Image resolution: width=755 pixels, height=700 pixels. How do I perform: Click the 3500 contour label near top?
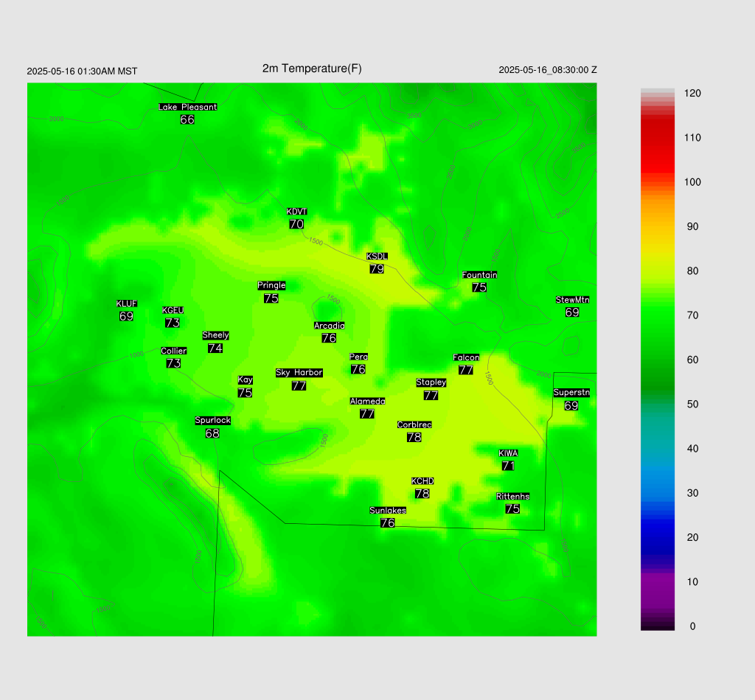click(x=414, y=116)
